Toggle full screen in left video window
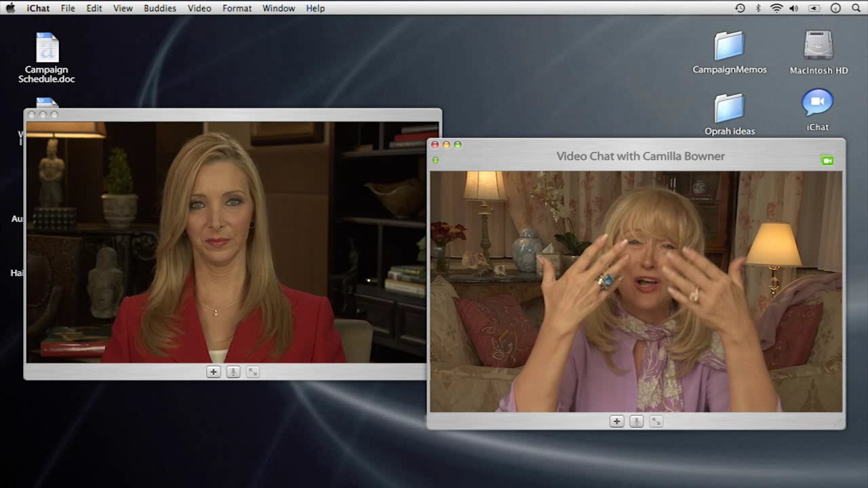The width and height of the screenshot is (868, 488). point(253,371)
